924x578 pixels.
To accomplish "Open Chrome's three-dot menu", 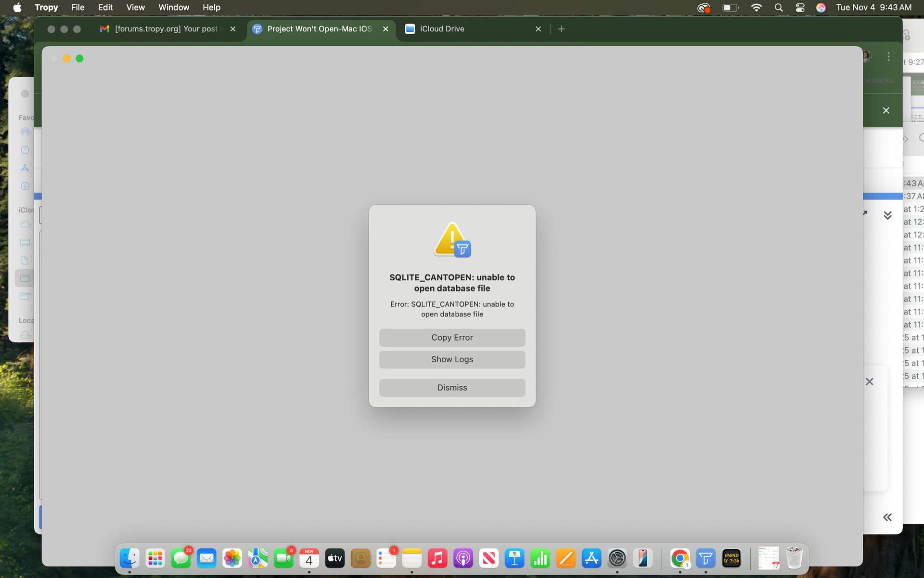I will [888, 57].
